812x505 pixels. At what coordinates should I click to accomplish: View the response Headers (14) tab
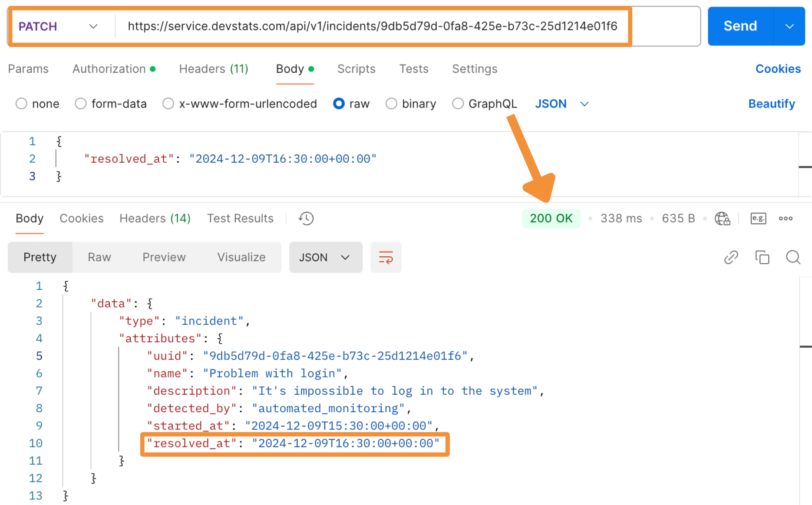[x=155, y=218]
